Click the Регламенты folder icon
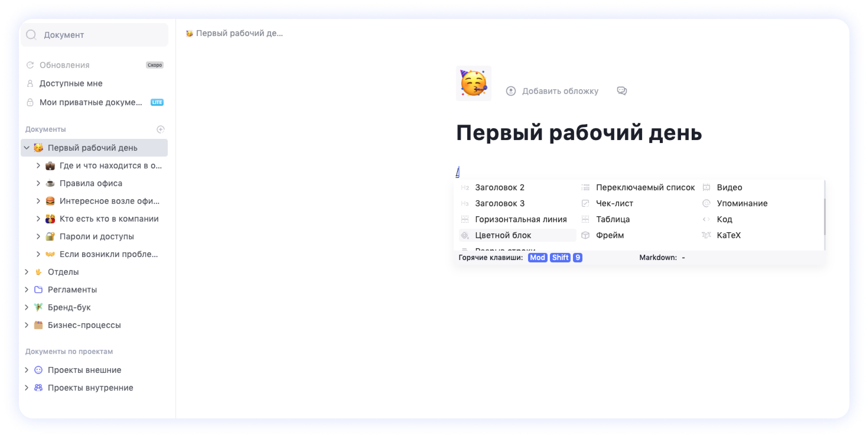Image resolution: width=868 pixels, height=437 pixels. point(38,290)
